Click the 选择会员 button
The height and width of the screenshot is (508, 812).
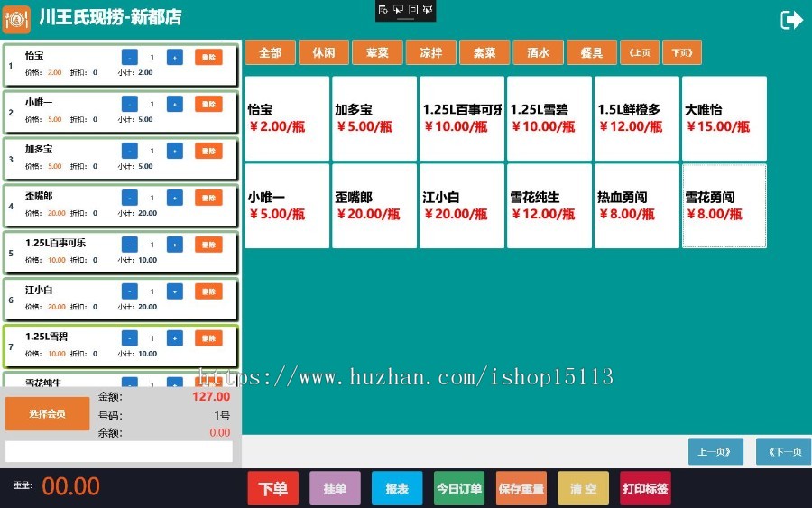click(47, 414)
